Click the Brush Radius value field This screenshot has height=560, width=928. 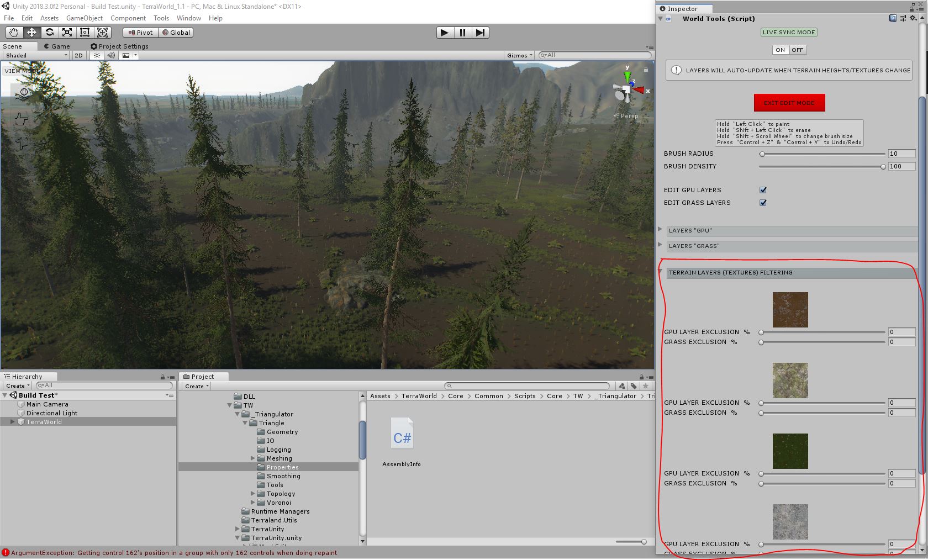(901, 154)
